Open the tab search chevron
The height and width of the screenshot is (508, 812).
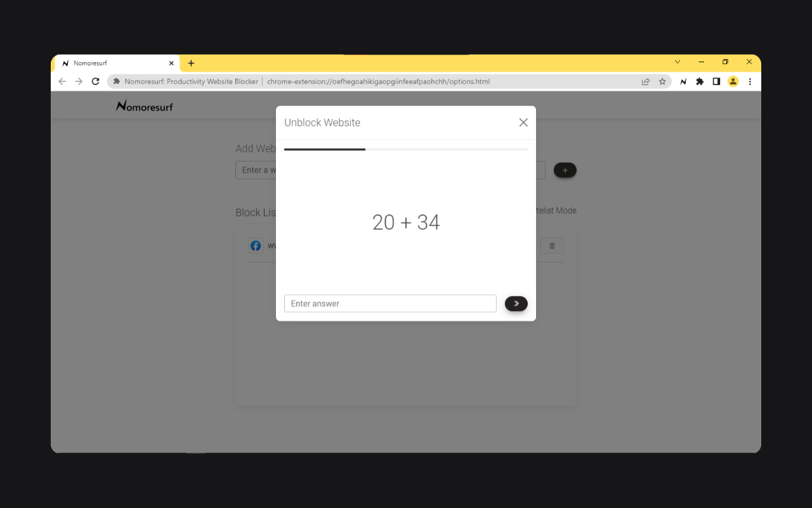point(678,62)
